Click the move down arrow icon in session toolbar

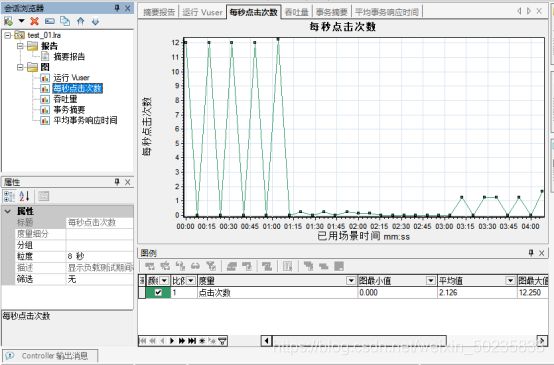click(95, 22)
